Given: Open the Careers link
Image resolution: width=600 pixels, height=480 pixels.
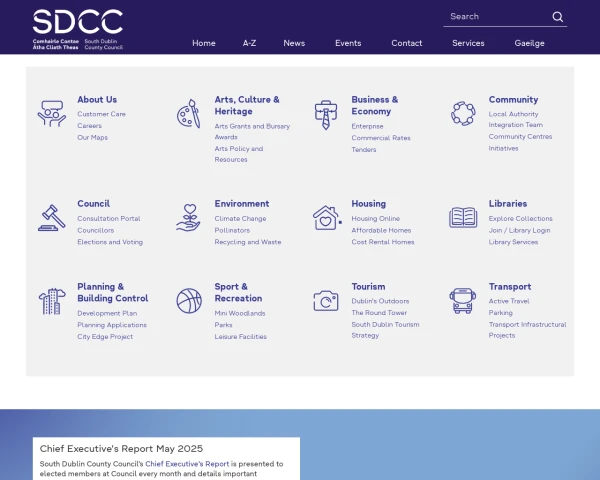Looking at the screenshot, I should click(x=89, y=126).
